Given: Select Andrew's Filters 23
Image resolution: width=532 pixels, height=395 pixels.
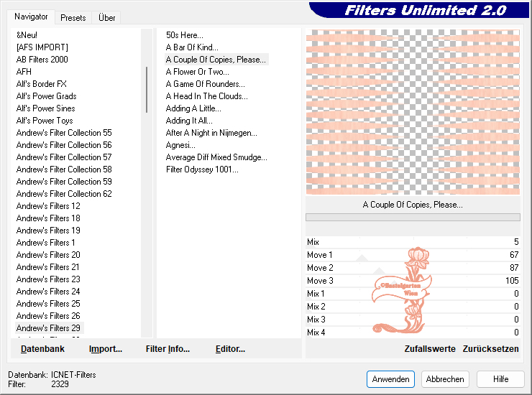Looking at the screenshot, I should [x=48, y=279].
